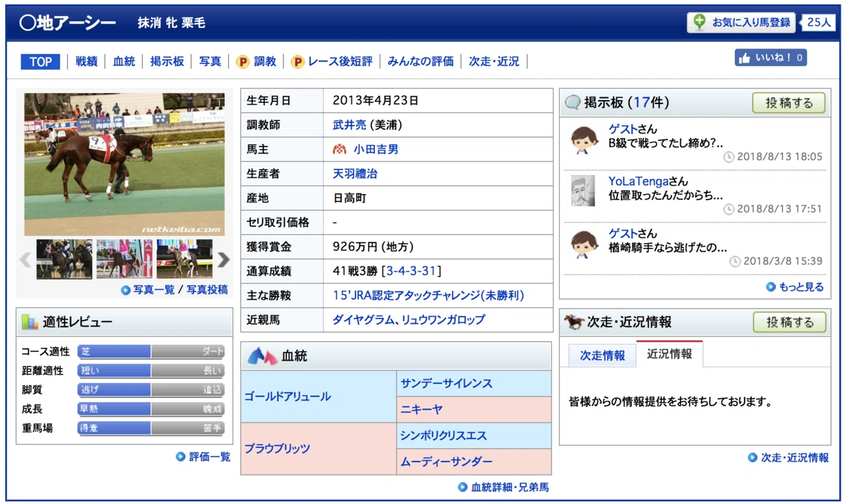The height and width of the screenshot is (504, 848).
Task: Open the 写真 navigation tab
Action: click(x=210, y=62)
